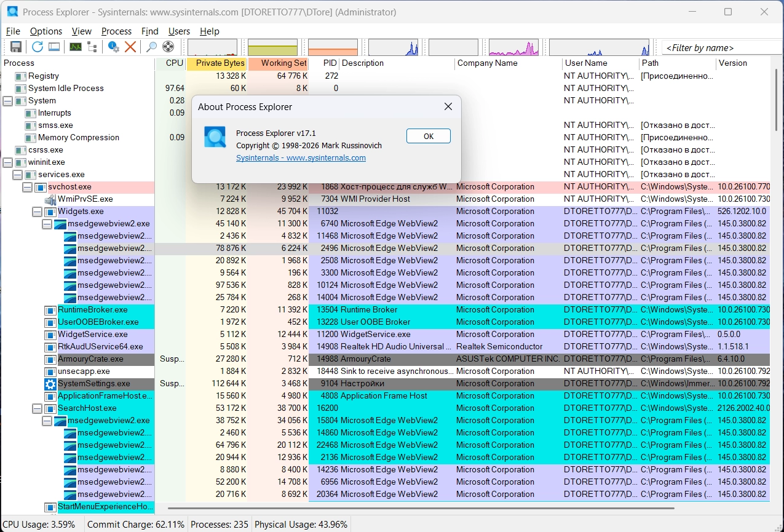Screen dimensions: 784x532
Task: Collapse the SearchHost.exe tree node
Action: click(x=38, y=408)
